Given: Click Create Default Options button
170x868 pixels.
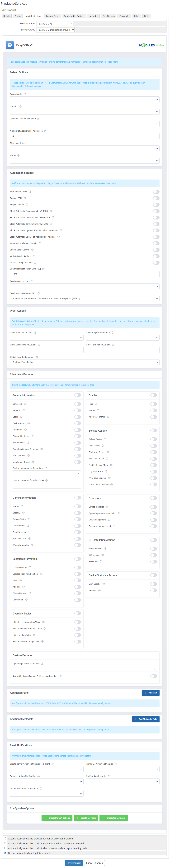Looking at the screenshot, I should (57, 818).
